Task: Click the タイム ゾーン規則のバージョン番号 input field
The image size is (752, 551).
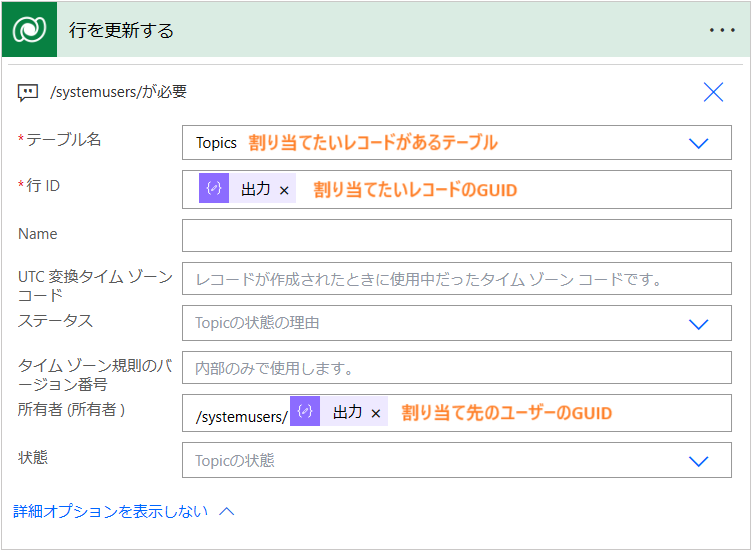Action: point(456,368)
